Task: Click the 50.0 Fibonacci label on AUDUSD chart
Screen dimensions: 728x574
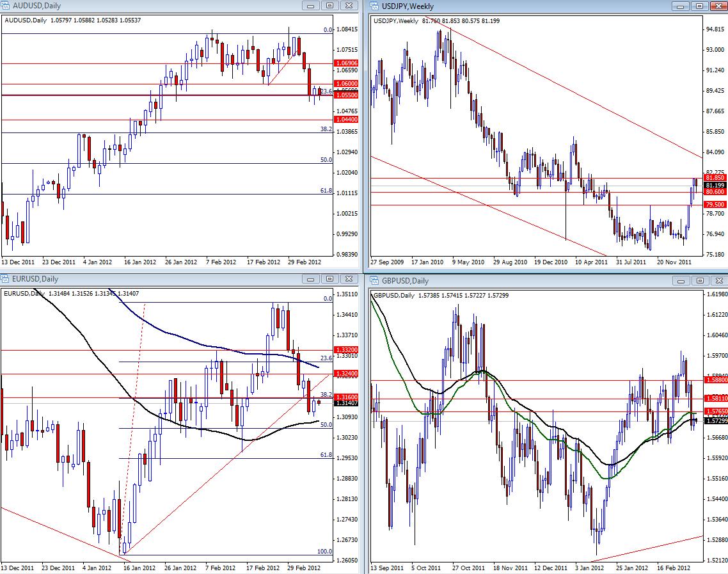Action: click(326, 160)
